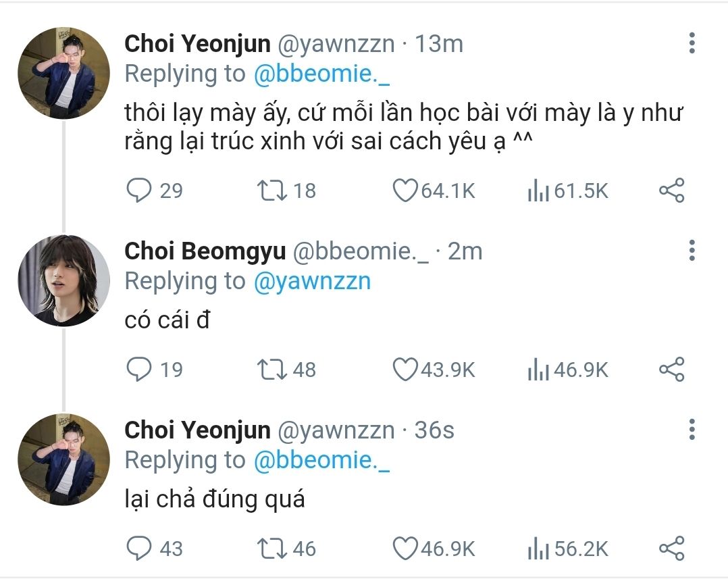Open Choi Beomgyu's profile picture
The image size is (728, 579).
tap(63, 281)
